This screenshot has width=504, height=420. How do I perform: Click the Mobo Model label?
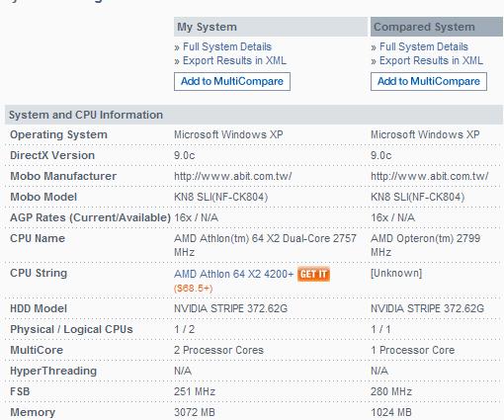point(43,197)
